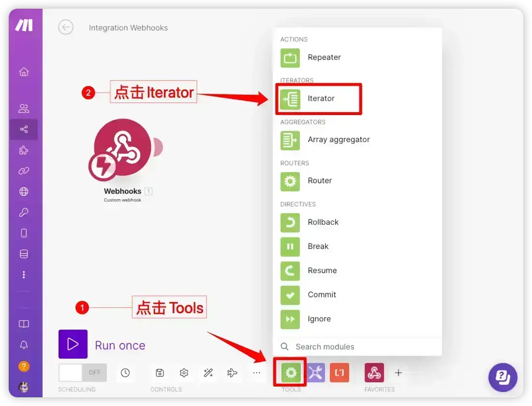Open Notifications bell icon
Screen dimensions: 532x406
(24, 345)
